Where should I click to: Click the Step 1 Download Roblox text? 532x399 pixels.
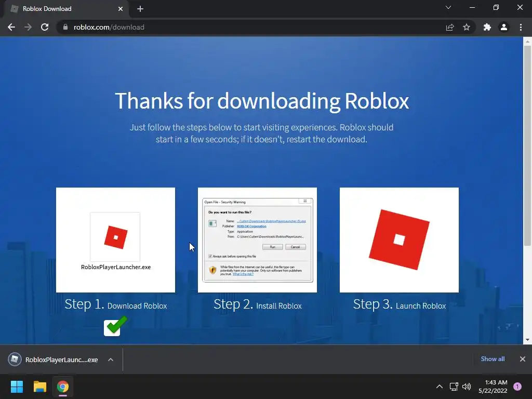point(116,304)
